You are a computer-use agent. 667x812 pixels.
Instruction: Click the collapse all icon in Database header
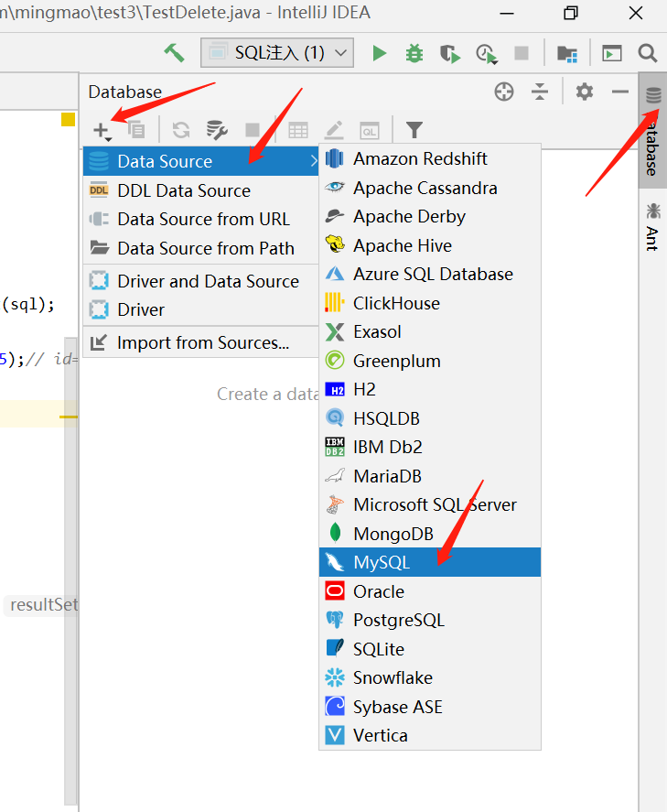click(x=540, y=92)
